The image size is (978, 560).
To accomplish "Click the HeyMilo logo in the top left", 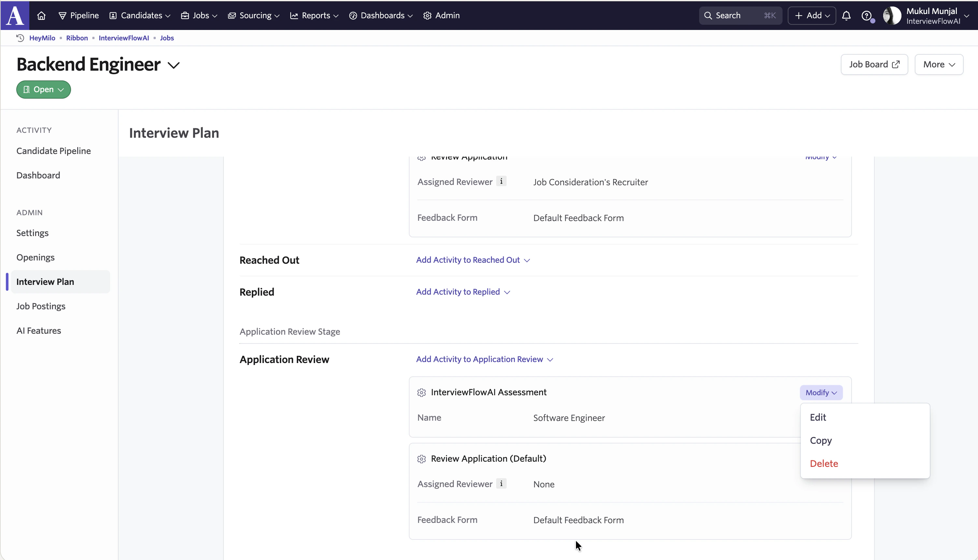I will pyautogui.click(x=15, y=15).
